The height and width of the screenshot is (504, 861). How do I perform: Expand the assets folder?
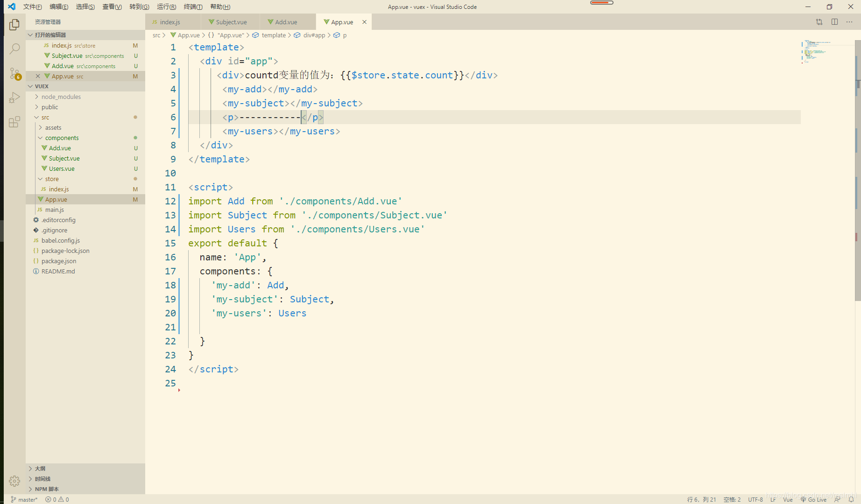tap(85, 127)
